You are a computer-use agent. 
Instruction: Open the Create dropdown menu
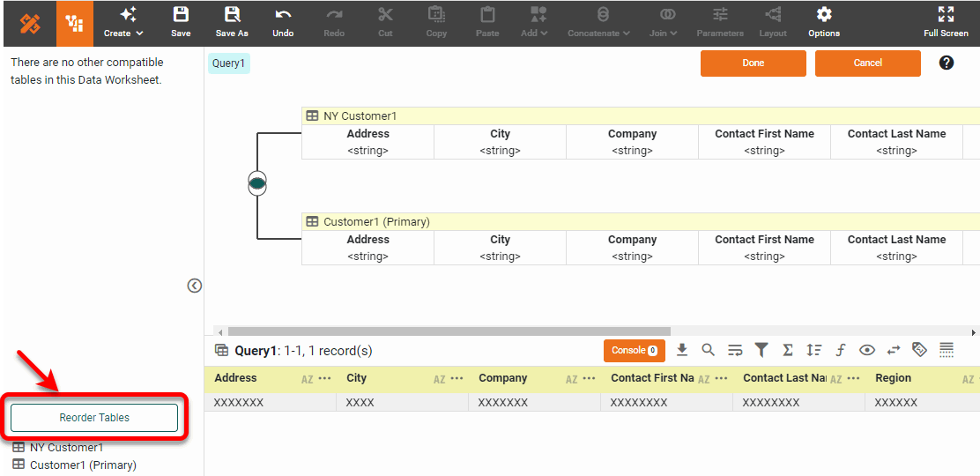point(123,23)
